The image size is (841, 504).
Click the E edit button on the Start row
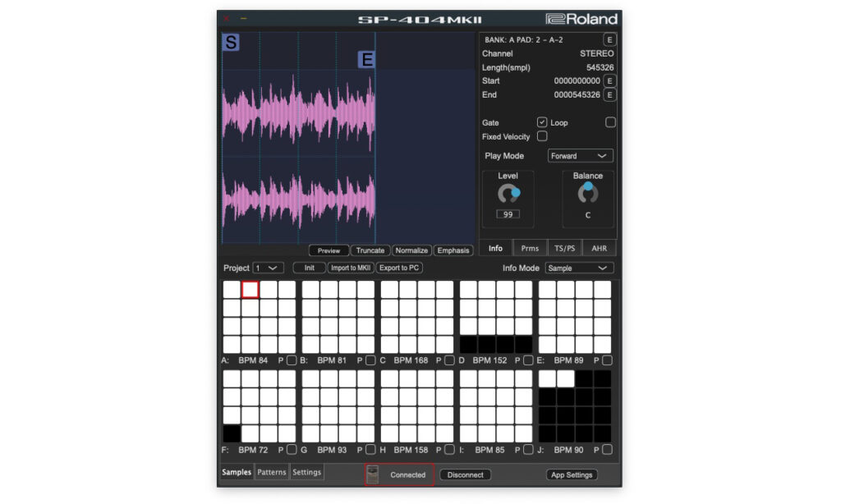pos(609,81)
